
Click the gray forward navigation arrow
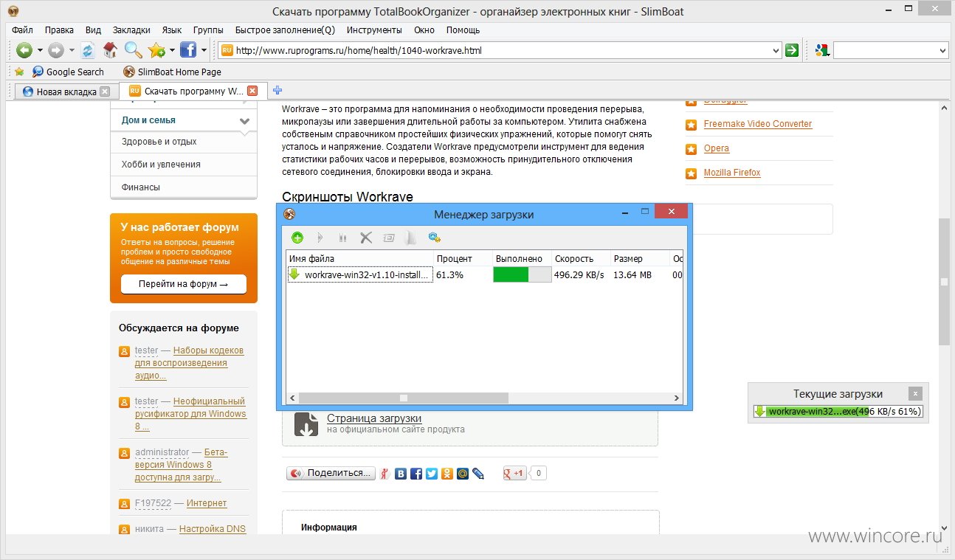56,50
